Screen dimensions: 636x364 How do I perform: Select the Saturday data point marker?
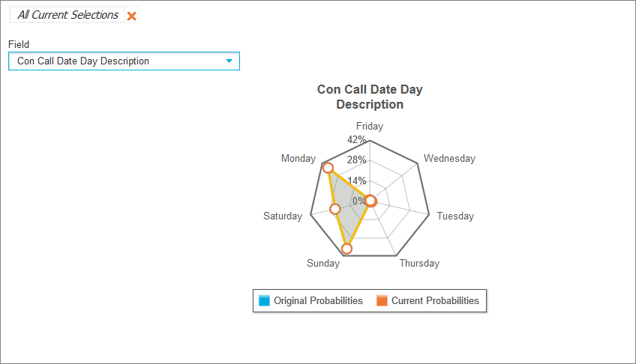(335, 209)
